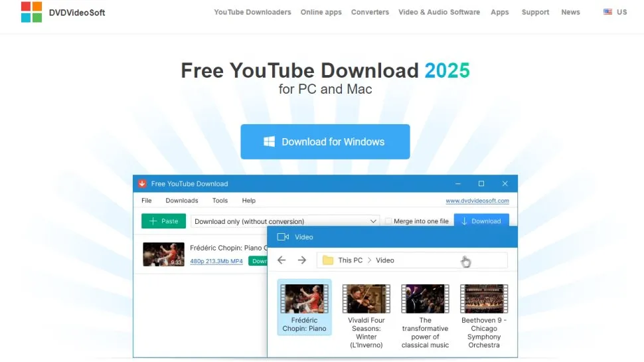The height and width of the screenshot is (362, 644).
Task: Click the blue Download button in the app
Action: click(x=481, y=221)
